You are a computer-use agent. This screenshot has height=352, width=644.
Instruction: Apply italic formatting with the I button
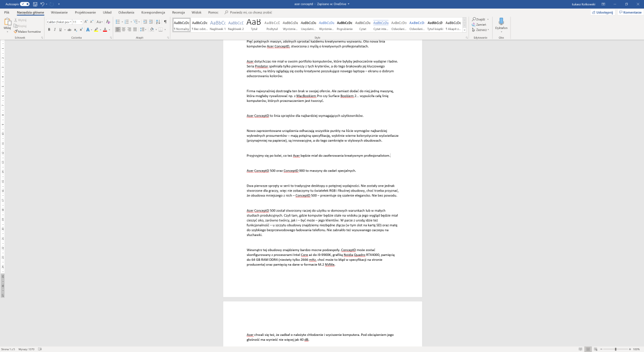[55, 30]
